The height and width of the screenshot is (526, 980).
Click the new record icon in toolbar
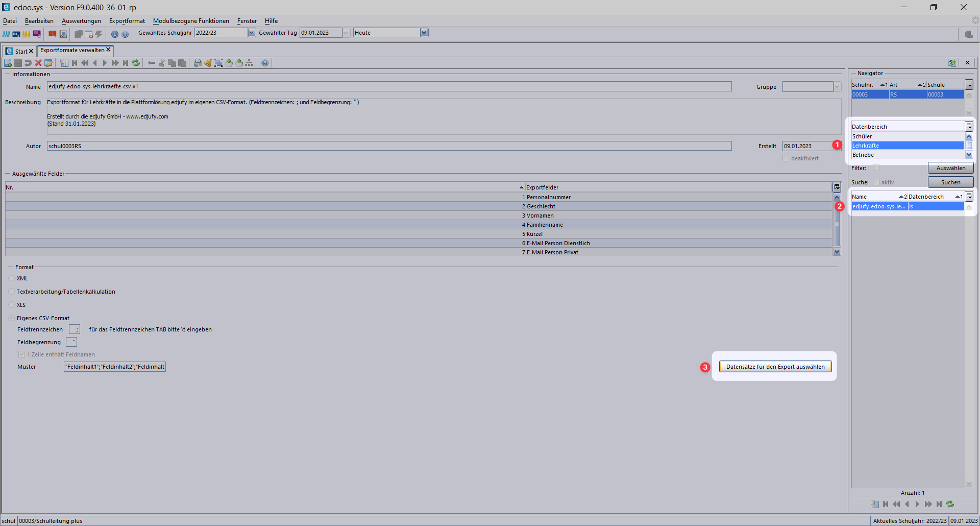tap(8, 63)
